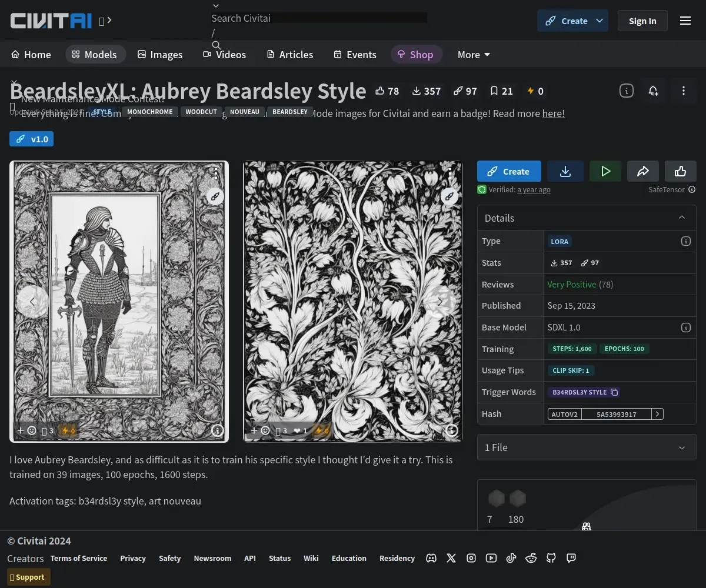Click the green play button
The width and height of the screenshot is (706, 588).
(x=605, y=171)
